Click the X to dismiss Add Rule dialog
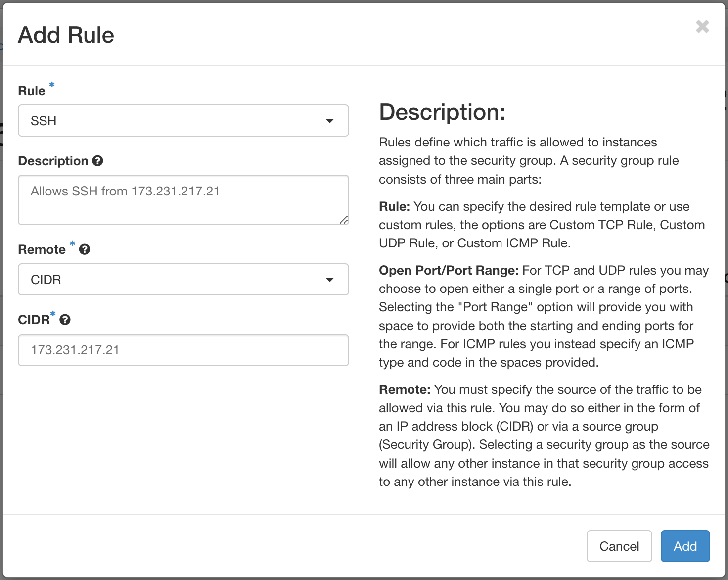 [702, 27]
